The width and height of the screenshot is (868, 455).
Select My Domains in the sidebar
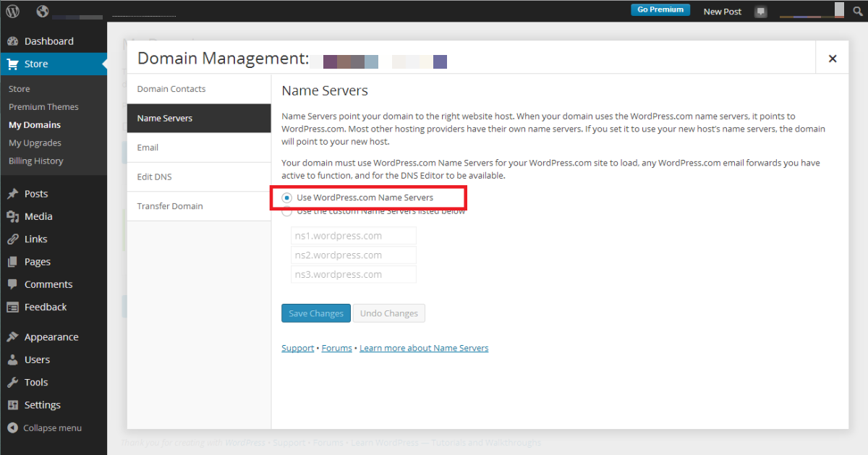[35, 125]
